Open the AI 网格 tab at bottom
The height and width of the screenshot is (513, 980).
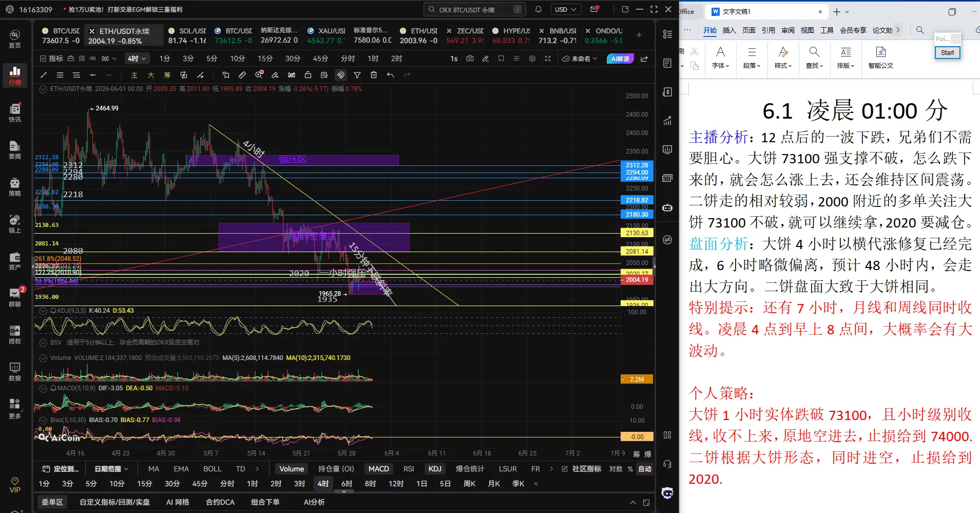[178, 502]
